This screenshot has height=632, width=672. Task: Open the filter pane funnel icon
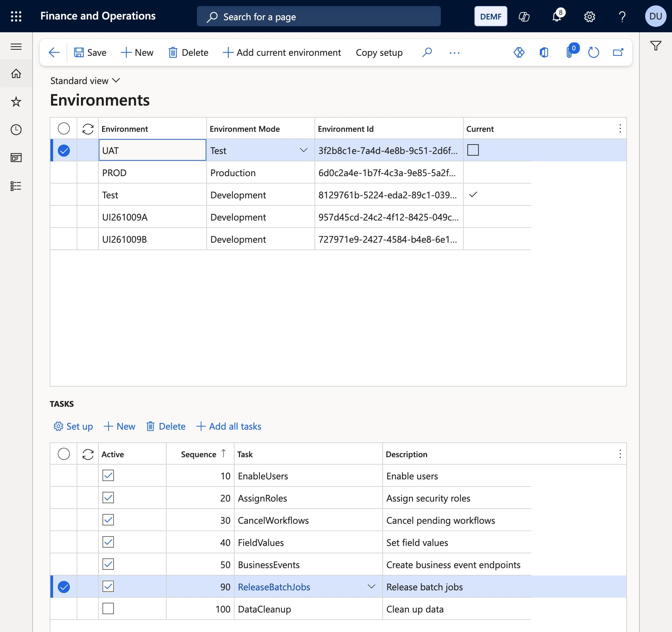[x=656, y=45]
